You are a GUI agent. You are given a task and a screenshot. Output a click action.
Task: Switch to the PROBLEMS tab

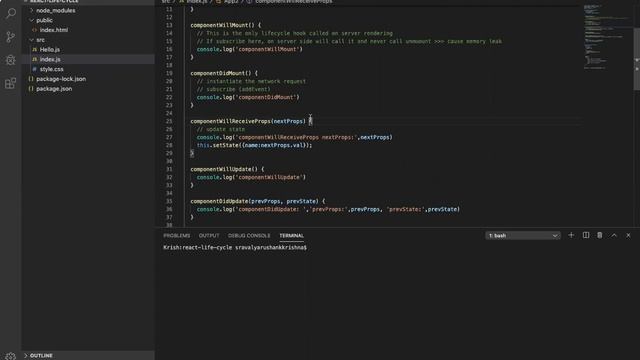[x=177, y=236]
